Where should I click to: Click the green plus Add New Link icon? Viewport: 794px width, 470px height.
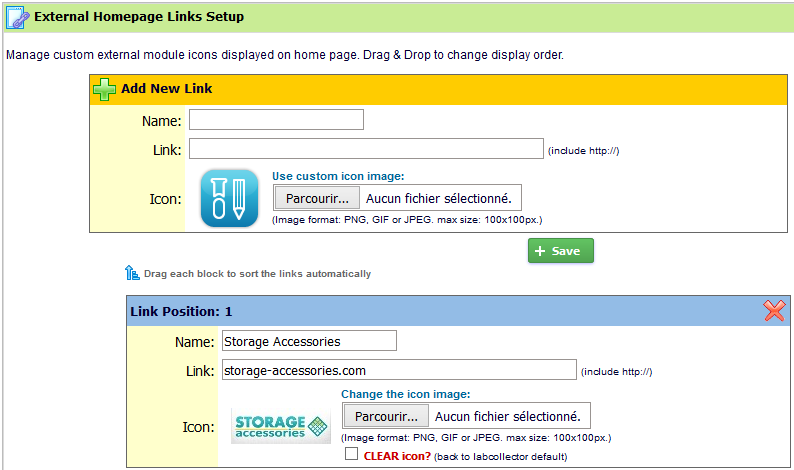click(x=104, y=89)
